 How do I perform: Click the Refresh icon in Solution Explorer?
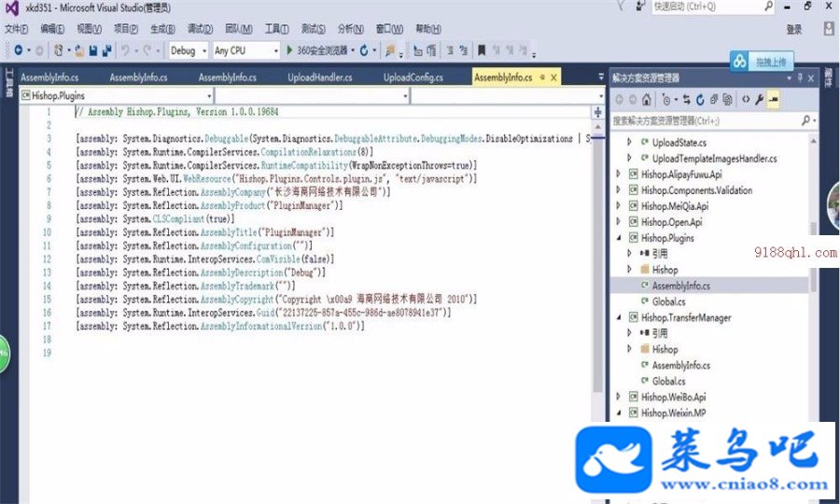tap(700, 100)
